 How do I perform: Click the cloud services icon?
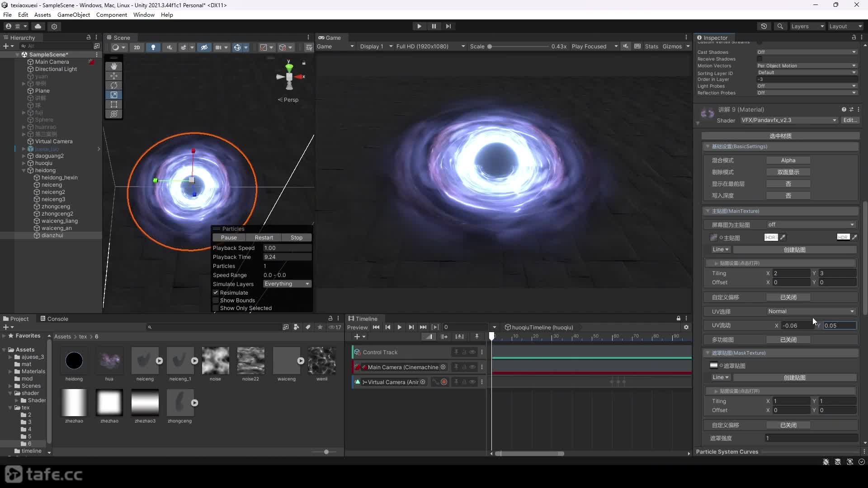[38, 26]
